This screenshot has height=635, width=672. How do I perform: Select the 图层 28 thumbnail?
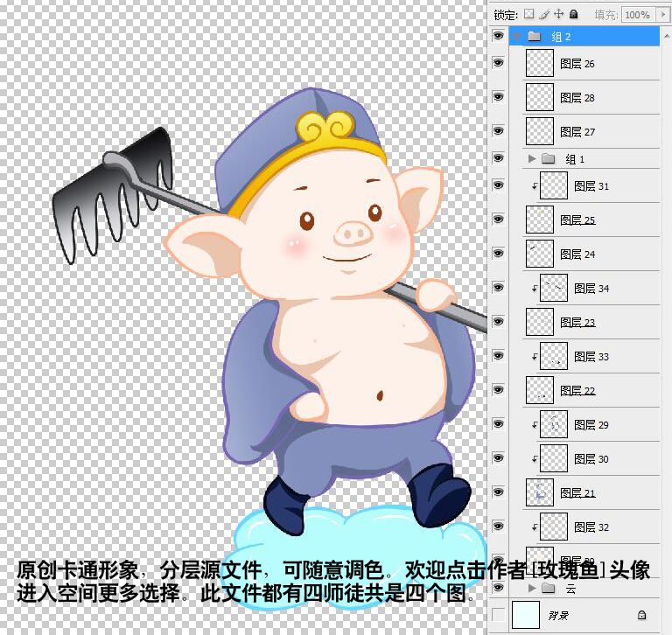pyautogui.click(x=540, y=97)
